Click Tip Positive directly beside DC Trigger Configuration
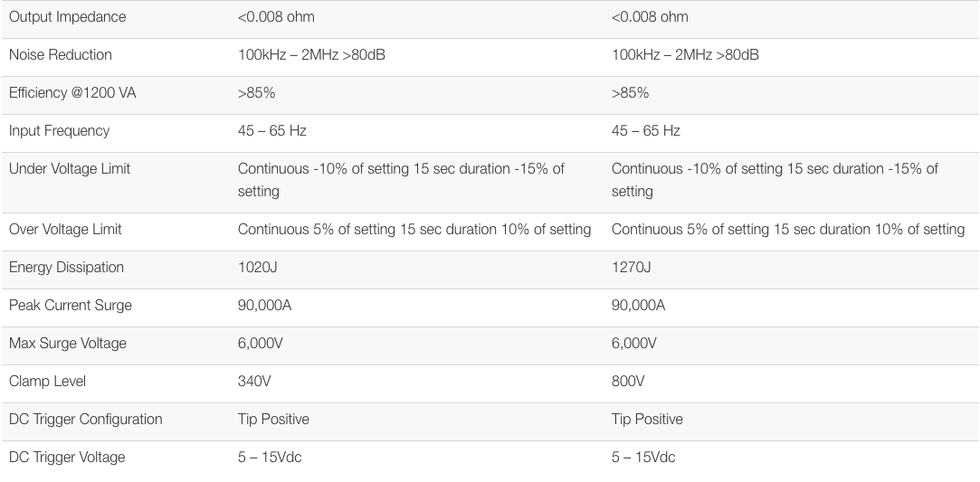 point(273,420)
